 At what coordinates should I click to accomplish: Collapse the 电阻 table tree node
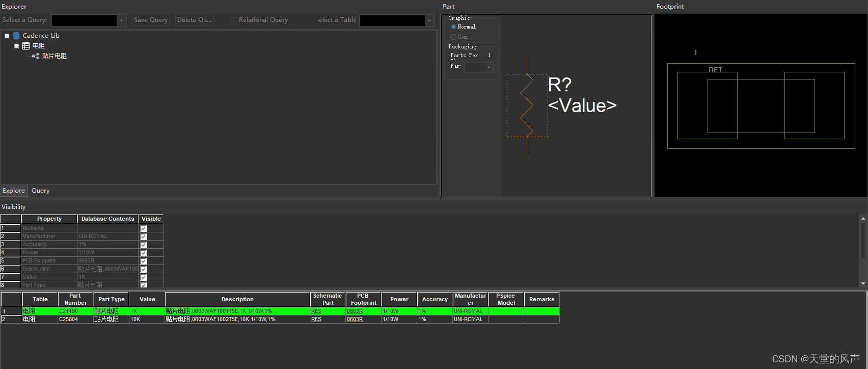16,46
